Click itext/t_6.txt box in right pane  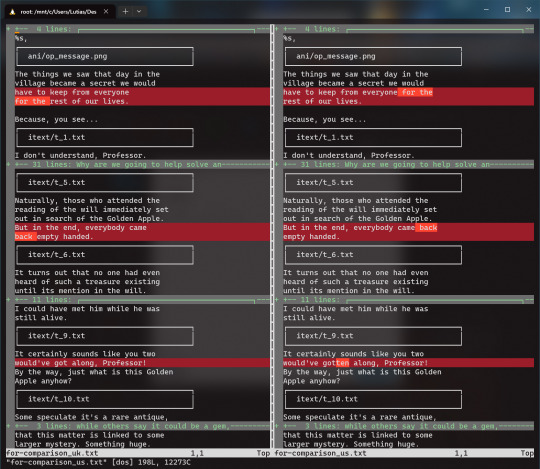(373, 255)
